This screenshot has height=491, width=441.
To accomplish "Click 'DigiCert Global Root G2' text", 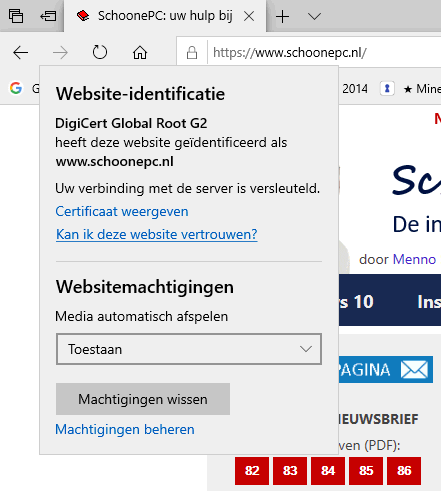I will [x=131, y=123].
